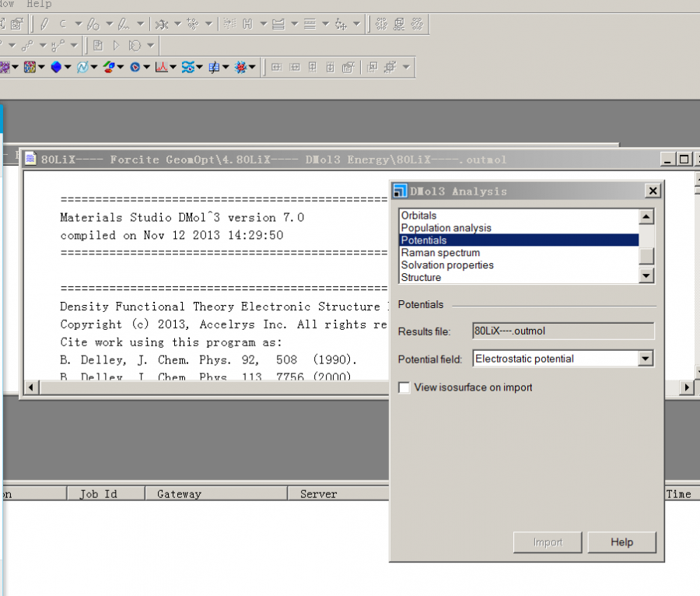Viewport: 700px width, 596px height.
Task: Minimize the outmol document window
Action: pos(667,159)
